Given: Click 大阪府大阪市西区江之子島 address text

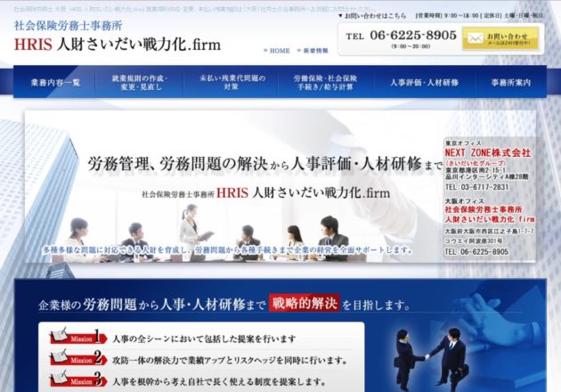Looking at the screenshot, I should (489, 232).
